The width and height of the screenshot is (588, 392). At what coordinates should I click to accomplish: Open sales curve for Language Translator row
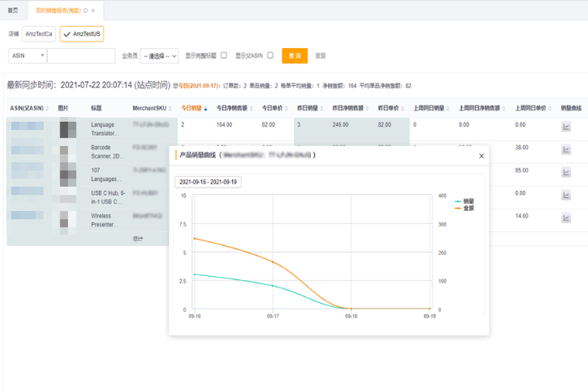[x=566, y=128]
